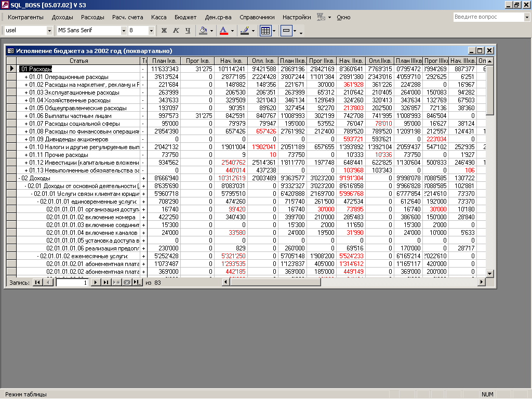
Task: Click the red font color icon
Action: tap(223, 31)
